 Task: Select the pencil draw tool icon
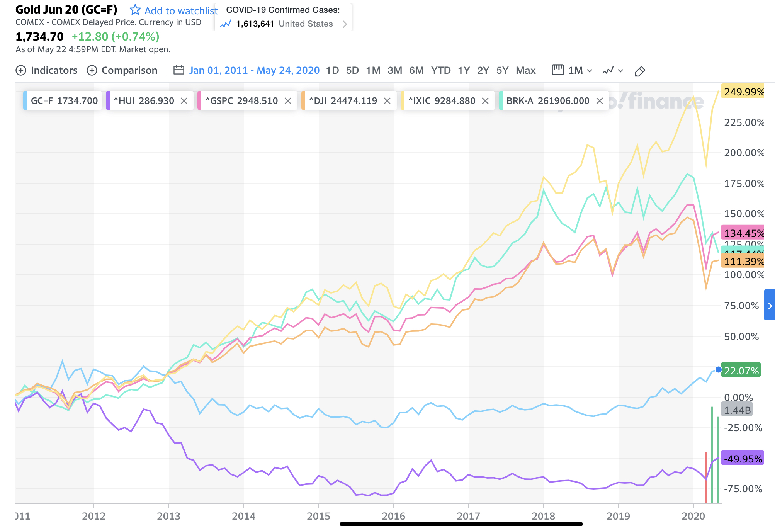640,71
